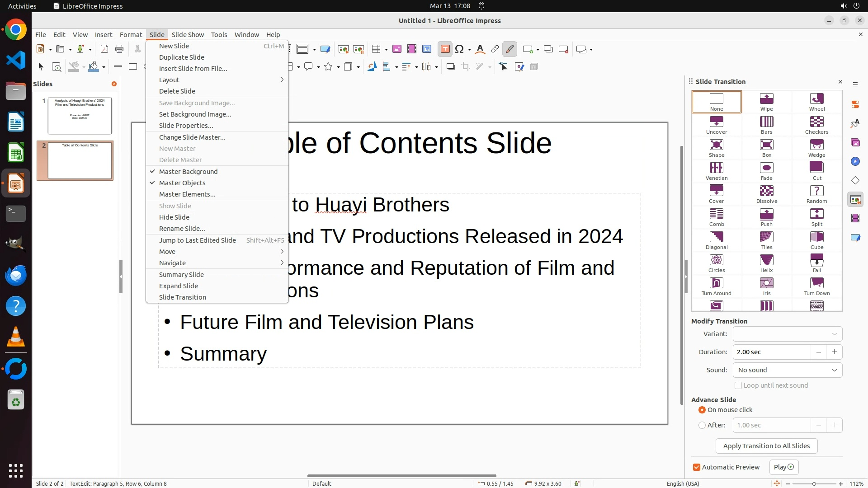
Task: Select slide 1 thumbnail in Slides panel
Action: [x=80, y=116]
